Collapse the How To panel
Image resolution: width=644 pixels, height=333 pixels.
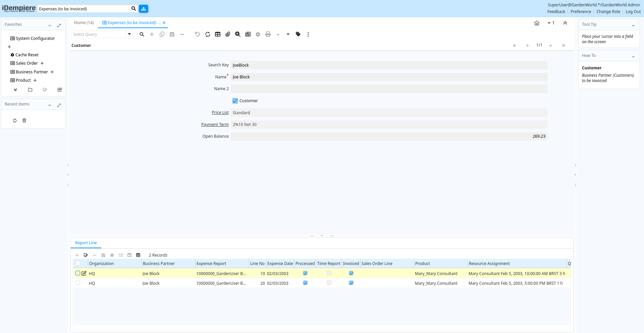(633, 57)
